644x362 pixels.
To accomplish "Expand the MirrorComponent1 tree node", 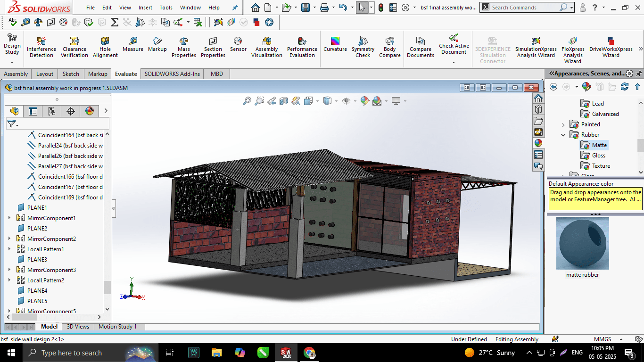I will (9, 218).
